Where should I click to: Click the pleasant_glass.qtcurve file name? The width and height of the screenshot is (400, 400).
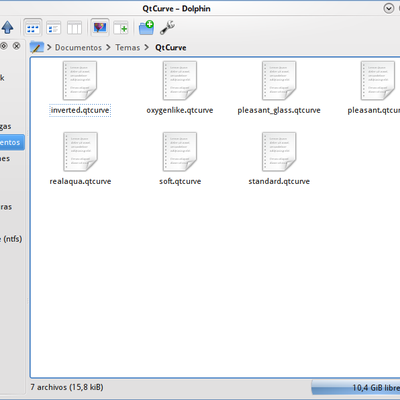pos(279,110)
